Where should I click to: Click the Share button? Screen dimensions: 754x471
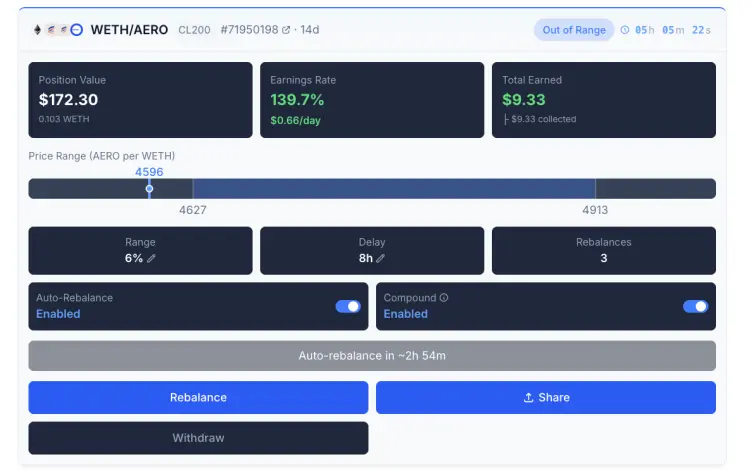(x=546, y=397)
